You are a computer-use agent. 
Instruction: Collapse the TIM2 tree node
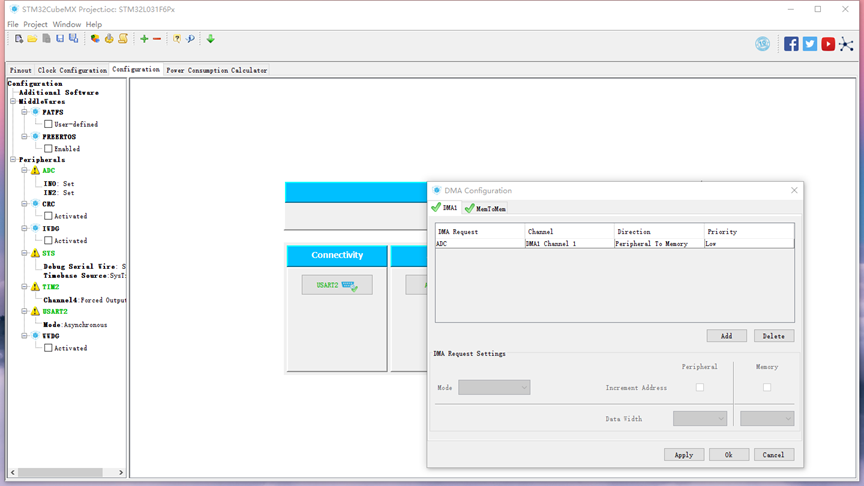coord(24,287)
